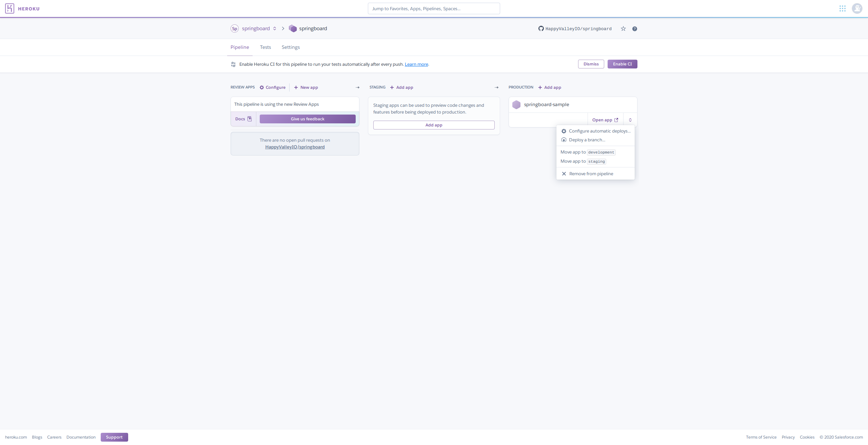Select Deploy a branch menu item
The height and width of the screenshot is (445, 868).
tap(595, 140)
